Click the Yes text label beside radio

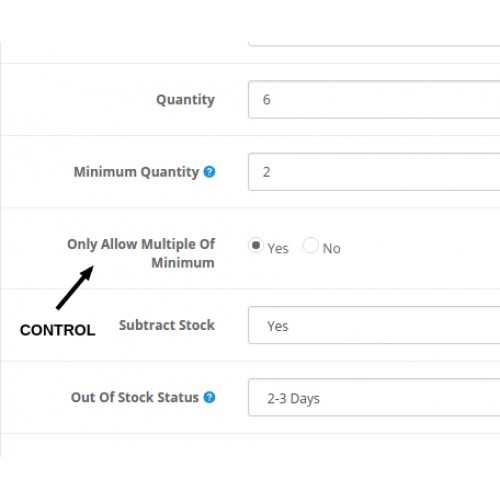coord(278,249)
